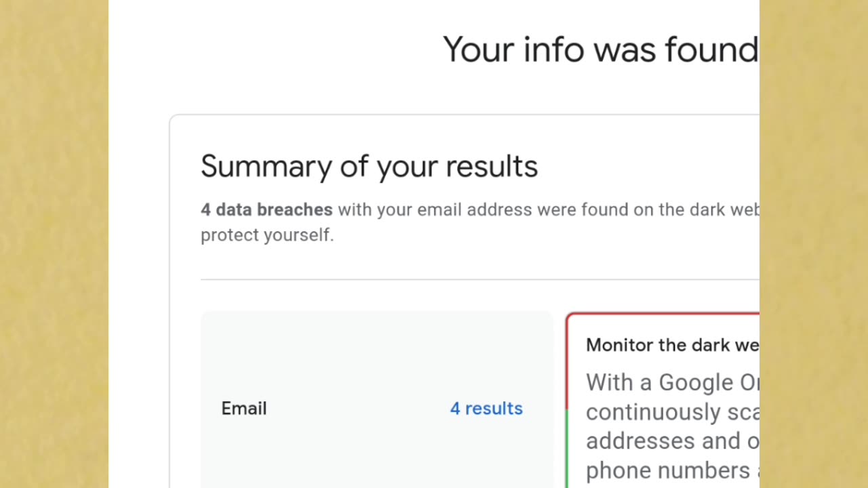This screenshot has height=488, width=868.
Task: Click the 'Your info was found' heading
Action: click(601, 49)
